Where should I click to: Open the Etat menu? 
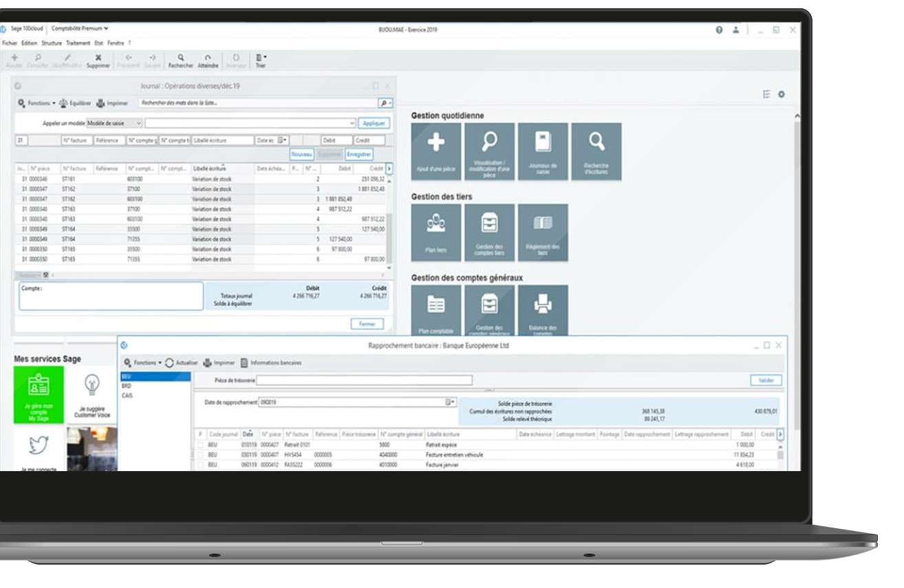(98, 43)
